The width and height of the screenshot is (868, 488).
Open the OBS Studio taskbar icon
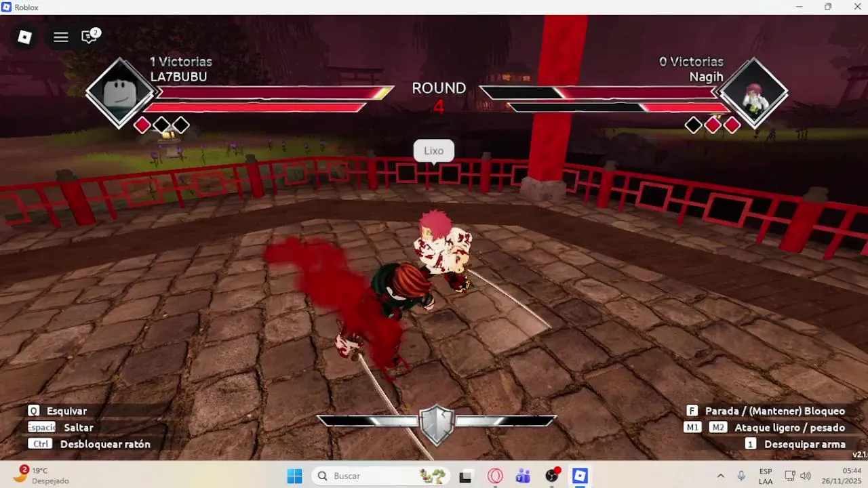[553, 476]
